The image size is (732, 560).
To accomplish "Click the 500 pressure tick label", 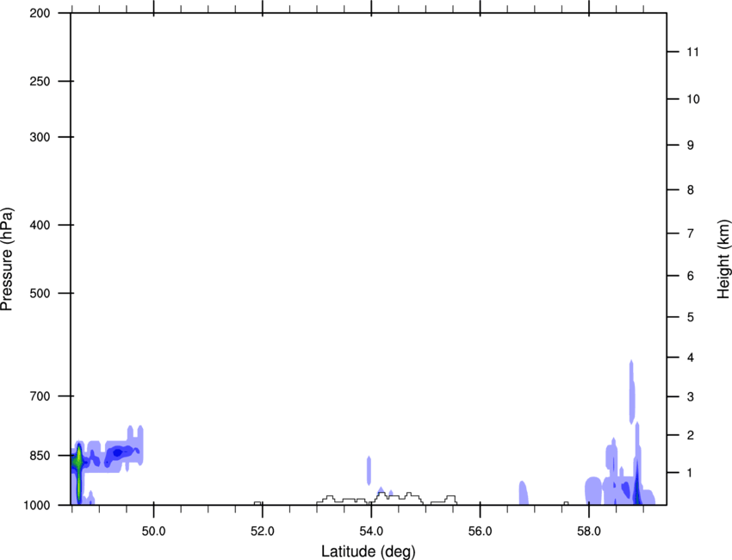I will click(x=40, y=293).
